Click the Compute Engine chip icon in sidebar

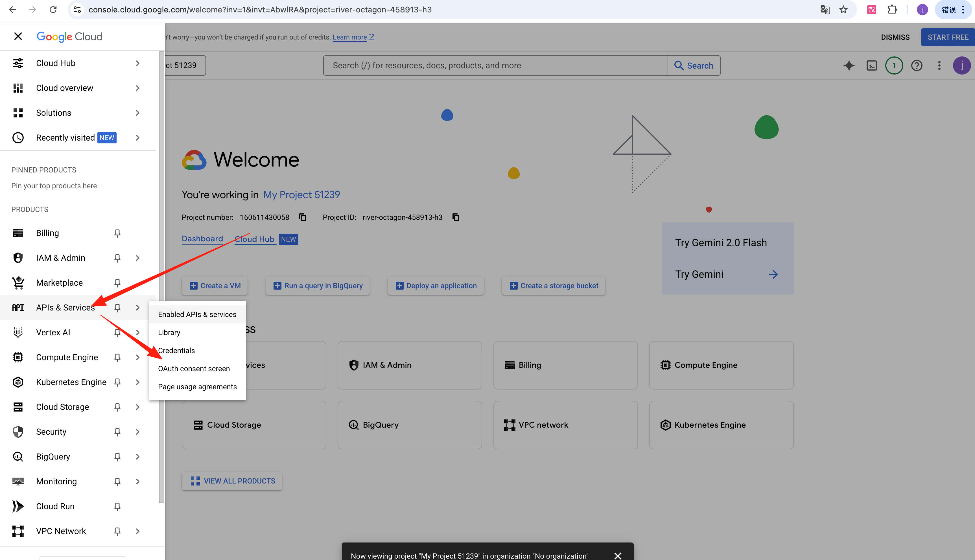click(18, 357)
